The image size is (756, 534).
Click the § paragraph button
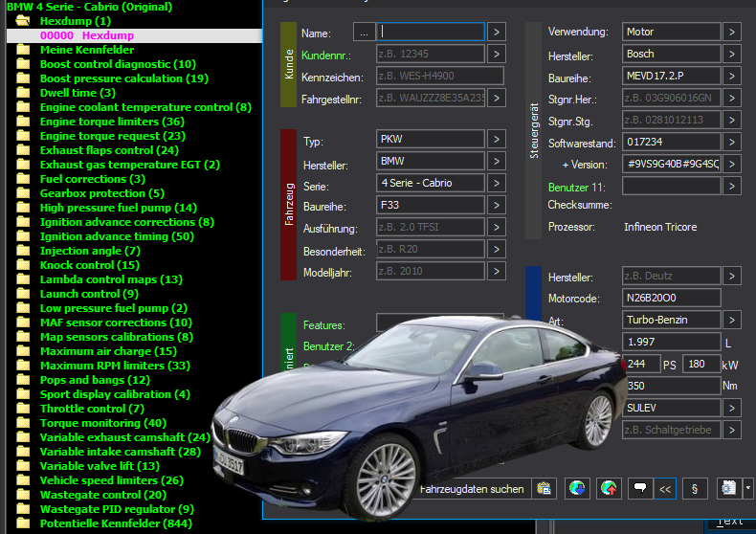coord(695,489)
